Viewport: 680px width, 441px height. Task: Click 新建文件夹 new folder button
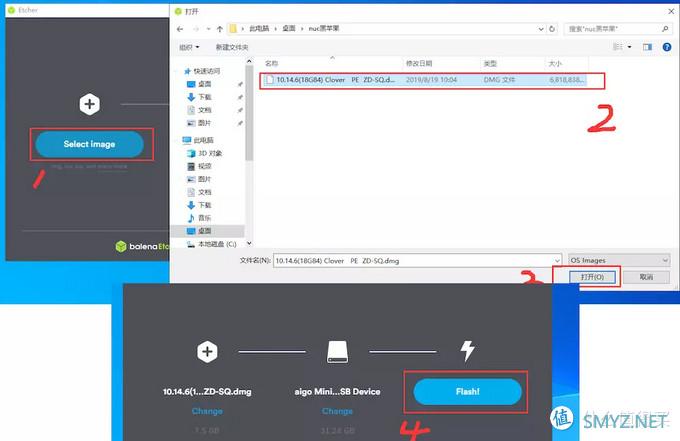(x=232, y=47)
